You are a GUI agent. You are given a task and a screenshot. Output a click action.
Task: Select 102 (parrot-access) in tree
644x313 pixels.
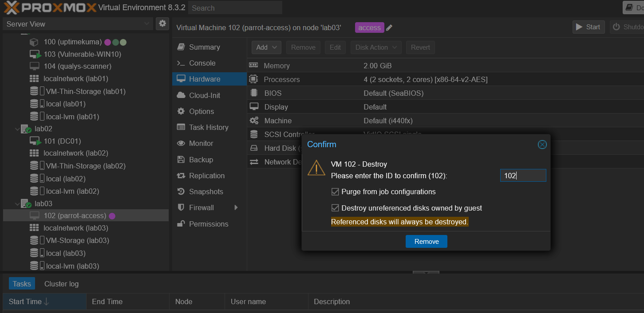pos(86,216)
